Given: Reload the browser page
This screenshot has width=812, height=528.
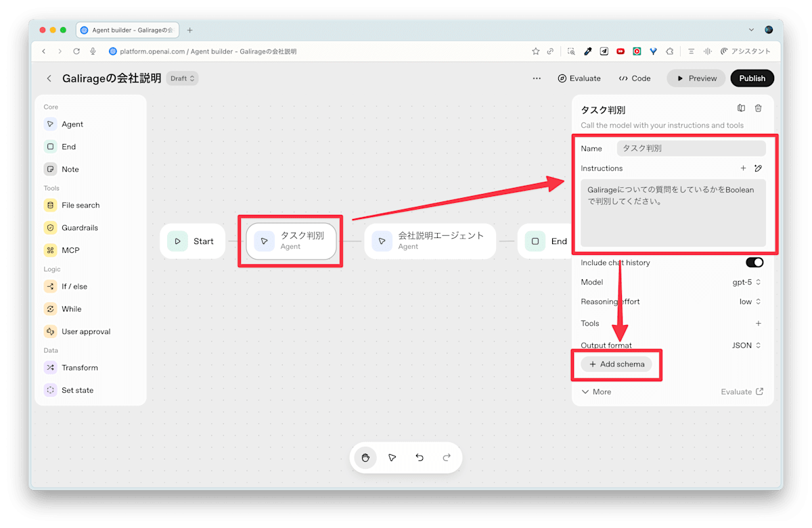Looking at the screenshot, I should [x=76, y=51].
